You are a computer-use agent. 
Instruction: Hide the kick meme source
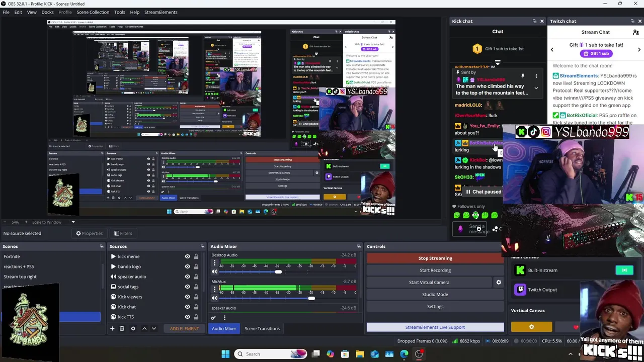pyautogui.click(x=187, y=256)
